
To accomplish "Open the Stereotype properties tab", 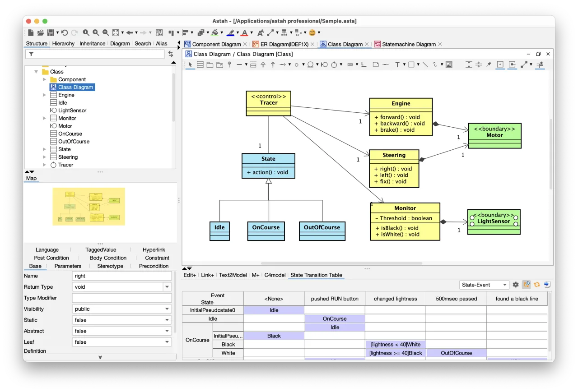I will 110,266.
